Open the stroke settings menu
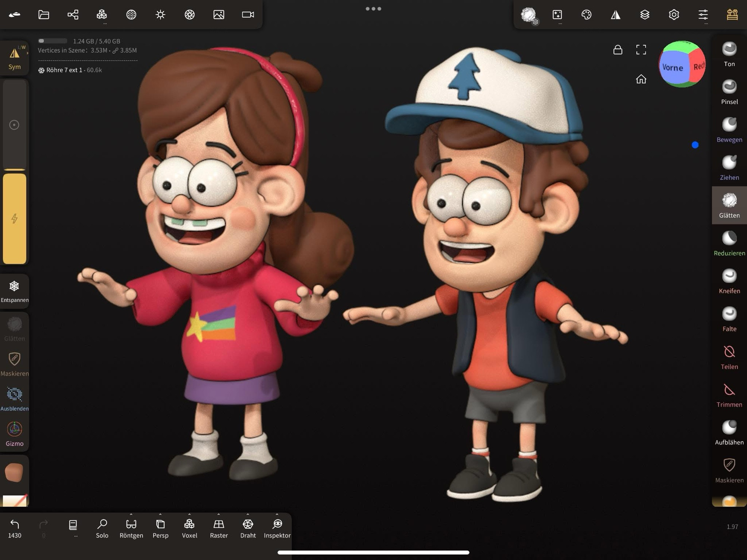 click(557, 15)
